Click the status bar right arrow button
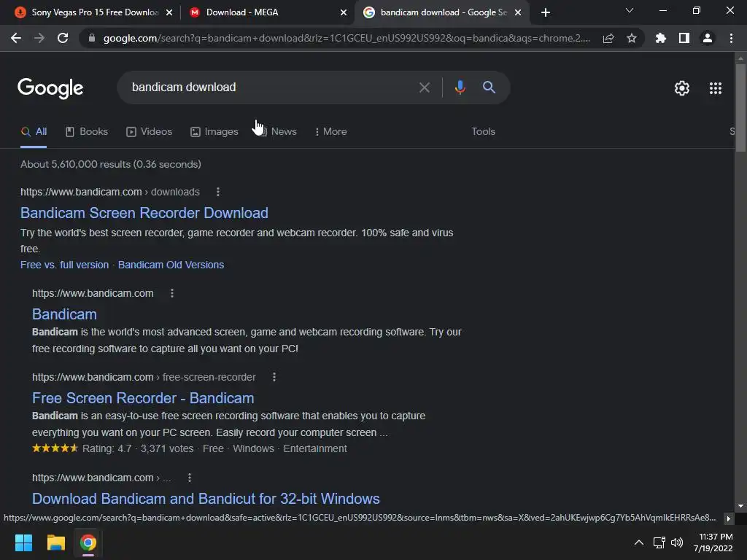This screenshot has width=747, height=560. coord(728,518)
